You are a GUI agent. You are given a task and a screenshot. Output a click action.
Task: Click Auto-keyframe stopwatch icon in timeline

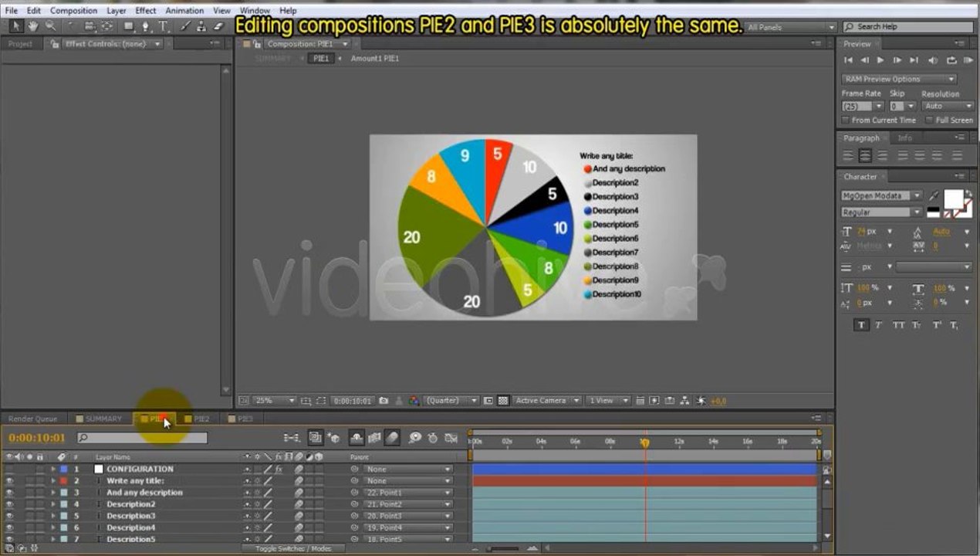coord(433,438)
